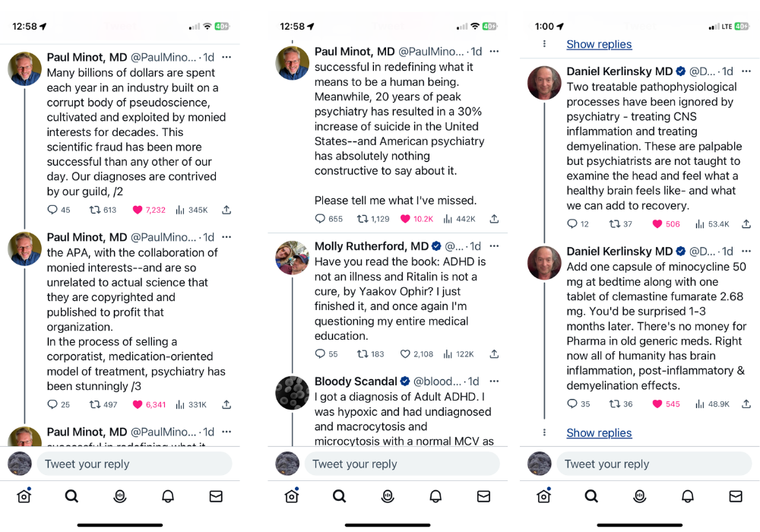Like Molly Rutherford's tweet with 2,108 likes
The image size is (760, 532).
click(x=405, y=353)
